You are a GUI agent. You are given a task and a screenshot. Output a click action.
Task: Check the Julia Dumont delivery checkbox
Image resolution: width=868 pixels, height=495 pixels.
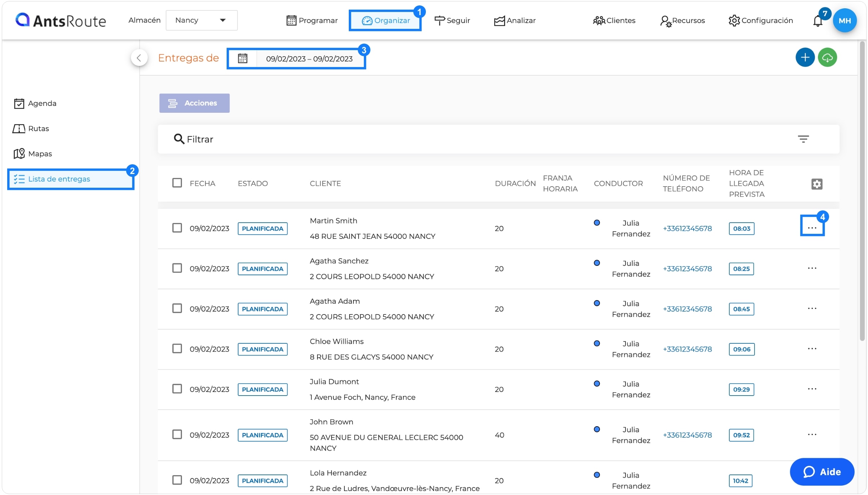pyautogui.click(x=177, y=389)
